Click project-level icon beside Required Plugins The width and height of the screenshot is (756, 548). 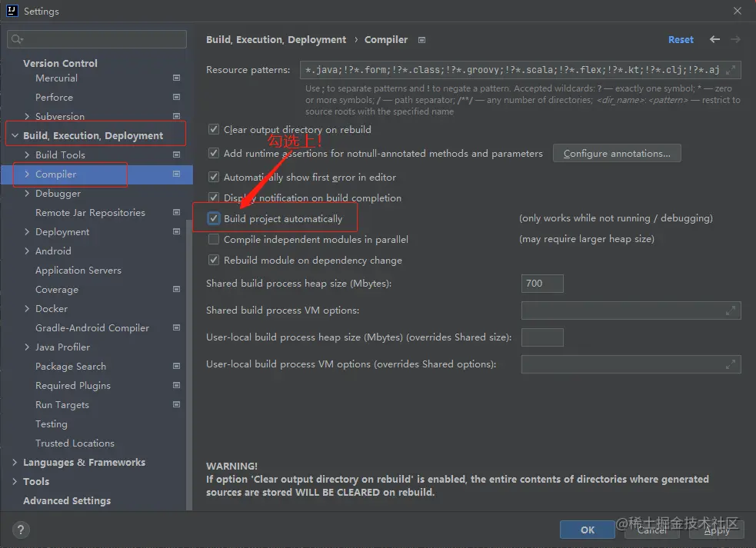point(176,386)
